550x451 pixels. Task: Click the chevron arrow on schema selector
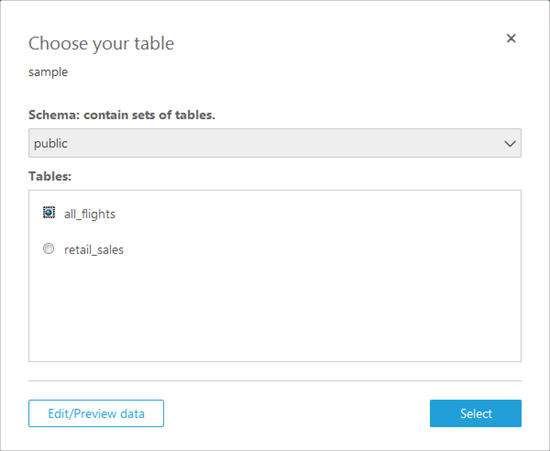509,143
